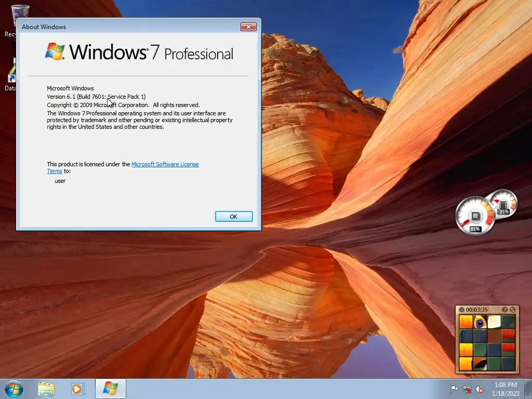
Task: Open Windows Explorer from the taskbar
Action: pyautogui.click(x=46, y=389)
